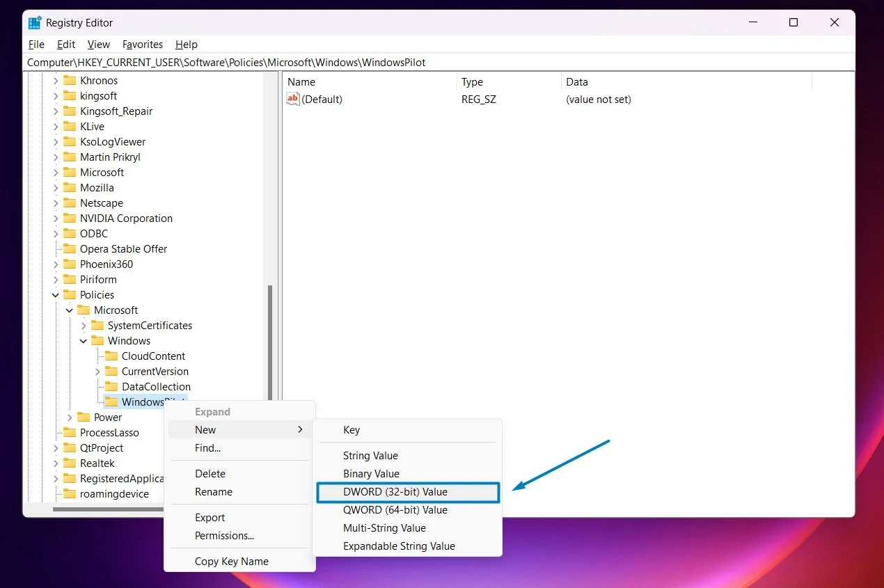Image resolution: width=884 pixels, height=588 pixels.
Task: Collapse the Microsoft key under Policies
Action: coord(70,310)
